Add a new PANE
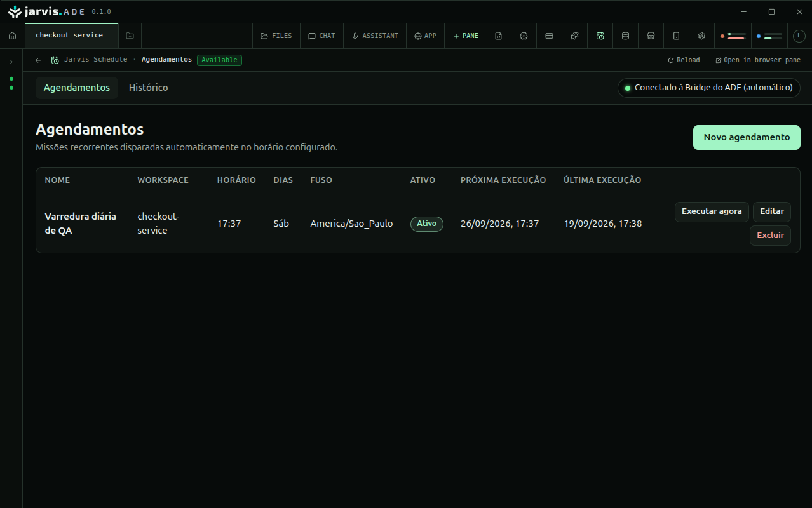The image size is (812, 508). [466, 36]
